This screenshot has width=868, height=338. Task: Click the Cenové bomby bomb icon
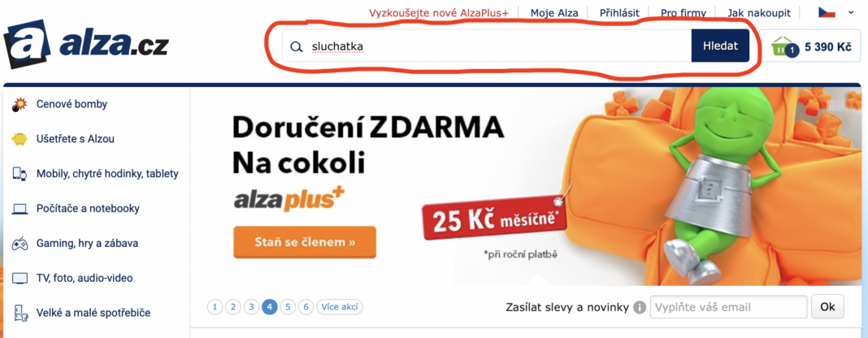pos(20,104)
